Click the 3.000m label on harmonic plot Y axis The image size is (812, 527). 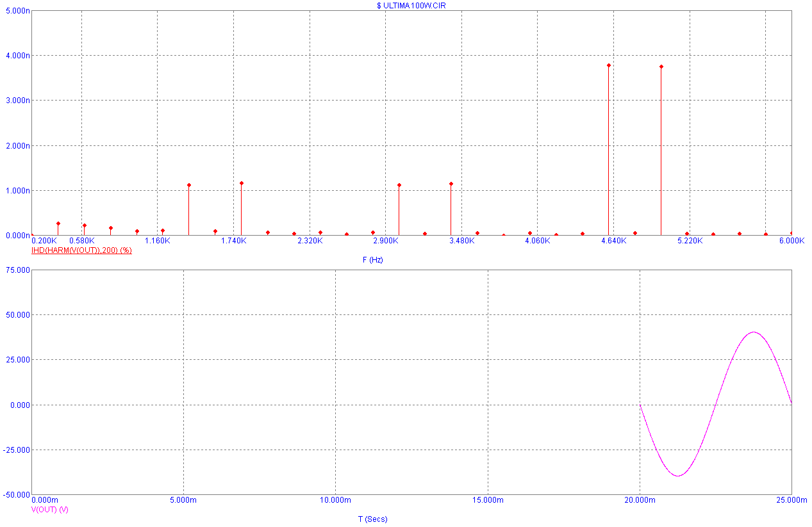click(x=17, y=101)
